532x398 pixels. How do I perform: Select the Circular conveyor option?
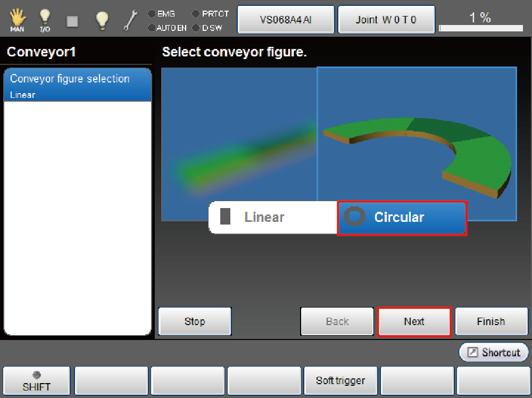pos(402,217)
